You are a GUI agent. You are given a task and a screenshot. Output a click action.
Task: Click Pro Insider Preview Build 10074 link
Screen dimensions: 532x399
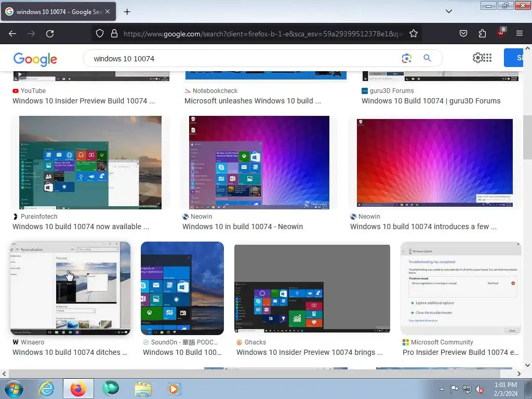click(x=460, y=352)
